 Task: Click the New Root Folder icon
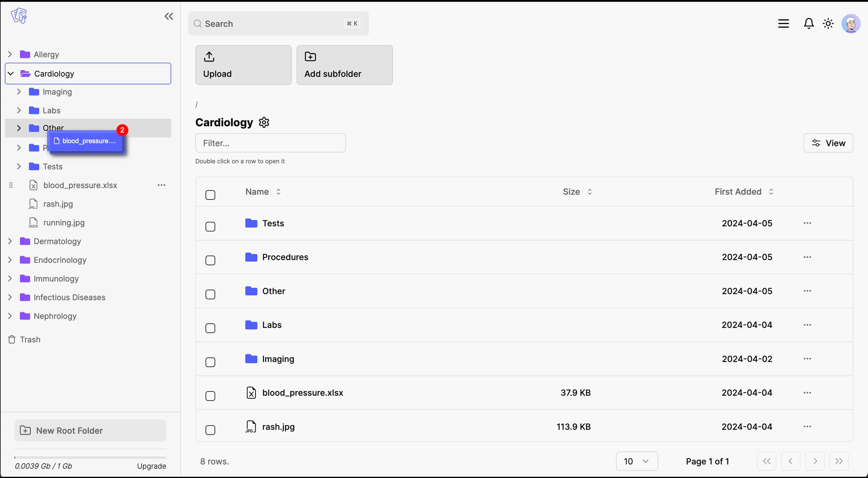(26, 430)
